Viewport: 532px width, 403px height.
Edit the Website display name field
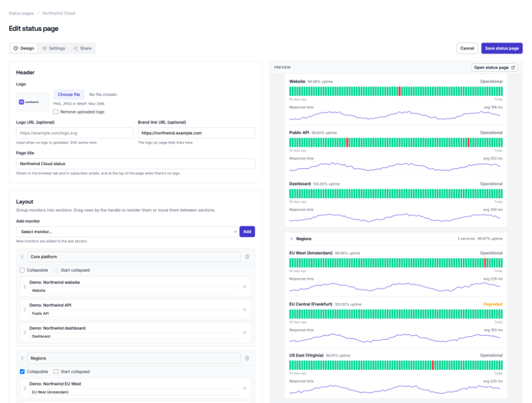coord(134,291)
